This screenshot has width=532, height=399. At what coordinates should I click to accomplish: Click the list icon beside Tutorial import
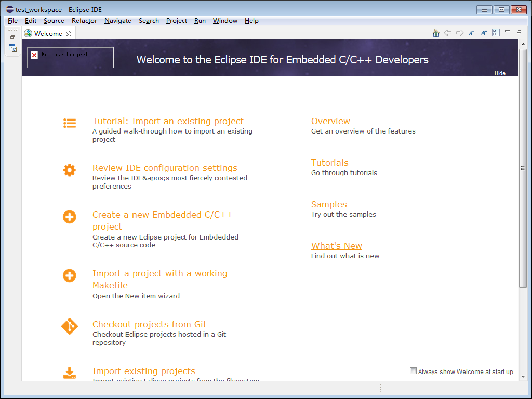pos(70,123)
